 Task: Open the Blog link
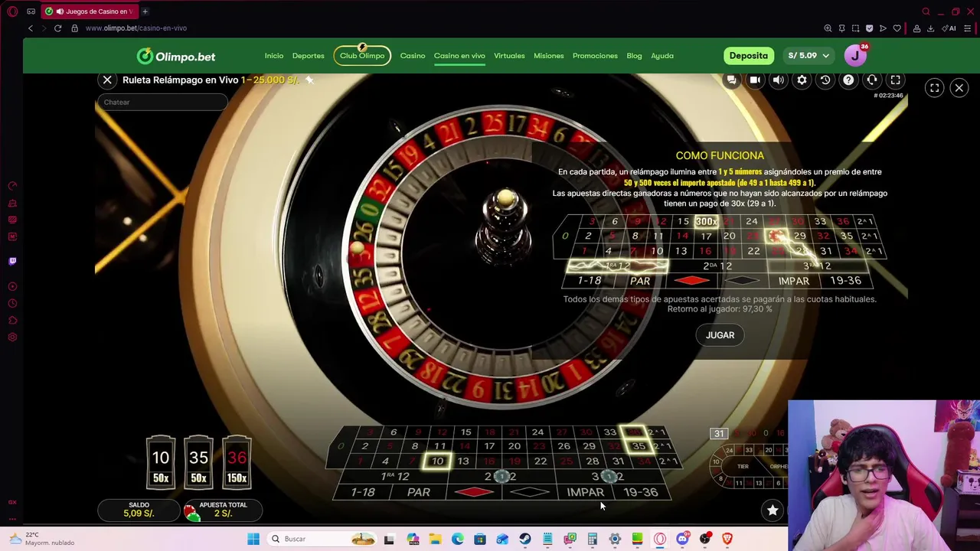click(634, 56)
